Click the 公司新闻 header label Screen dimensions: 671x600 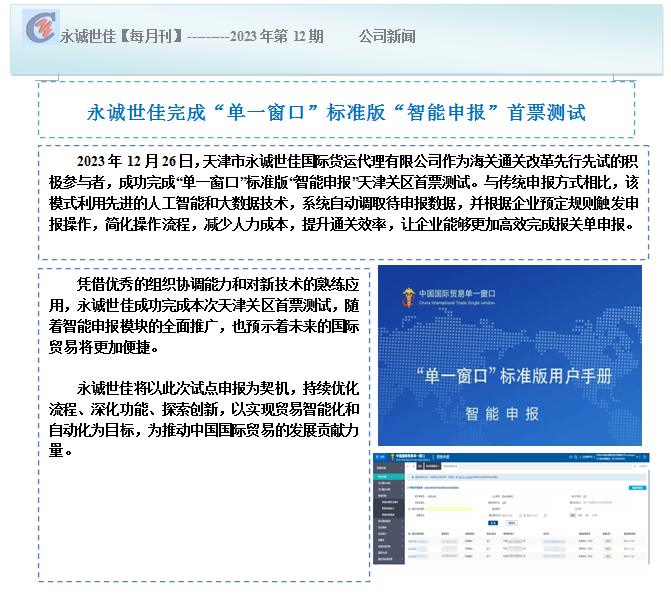(x=386, y=36)
